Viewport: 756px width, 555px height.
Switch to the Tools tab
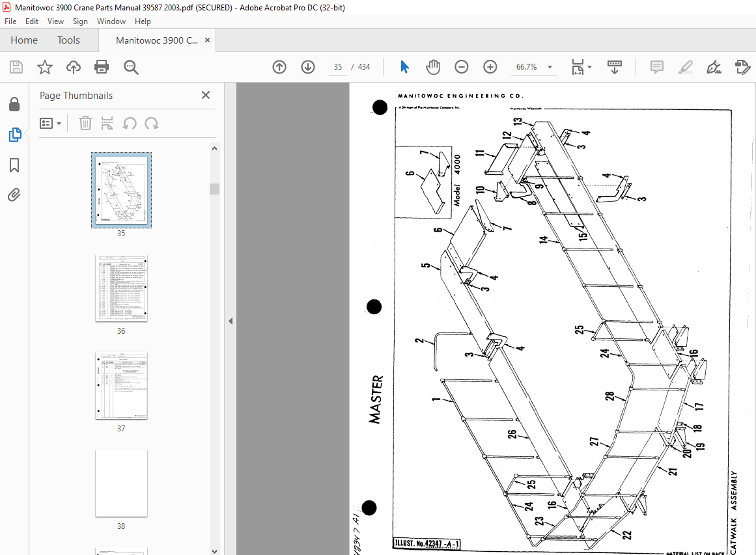tap(68, 40)
